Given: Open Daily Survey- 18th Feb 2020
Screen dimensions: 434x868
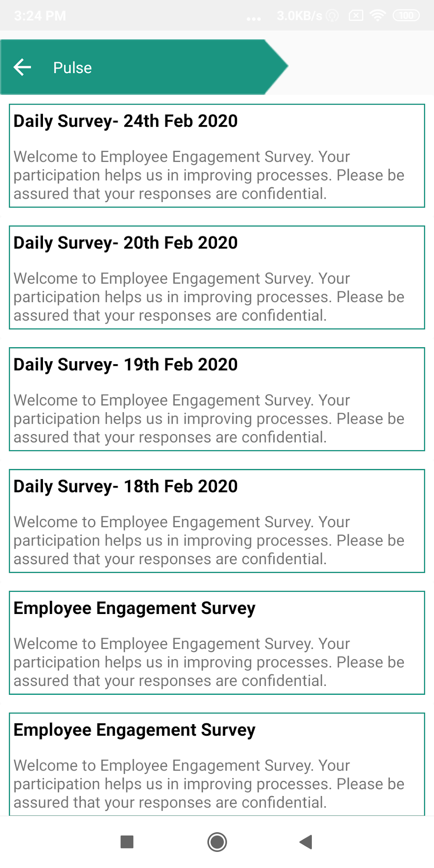Looking at the screenshot, I should pos(126,486).
